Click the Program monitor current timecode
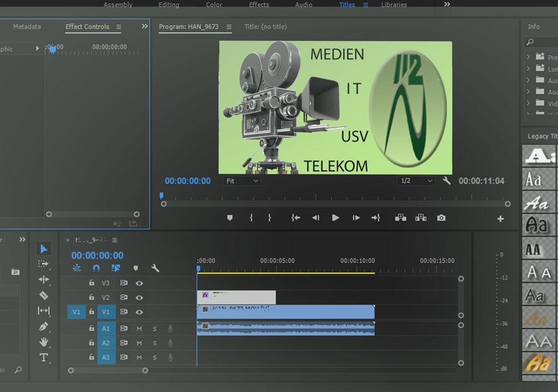The height and width of the screenshot is (392, 558). (187, 181)
